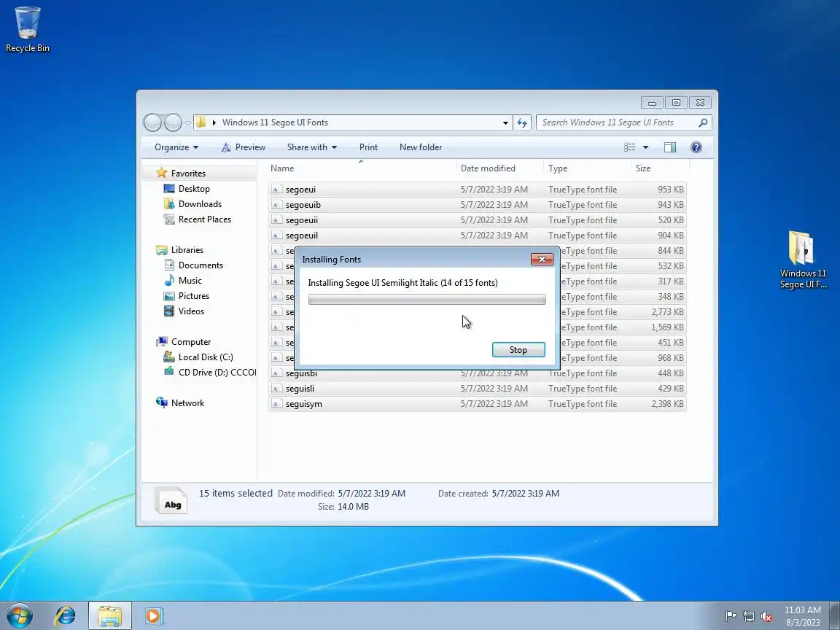Launch Internet Explorer from taskbar
This screenshot has width=840, height=630.
point(66,616)
